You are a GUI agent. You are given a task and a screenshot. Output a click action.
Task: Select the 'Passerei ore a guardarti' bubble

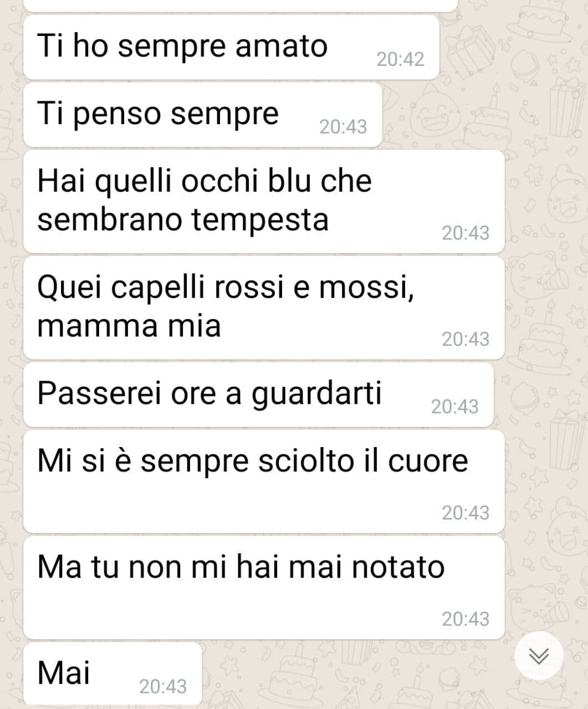[x=258, y=394]
